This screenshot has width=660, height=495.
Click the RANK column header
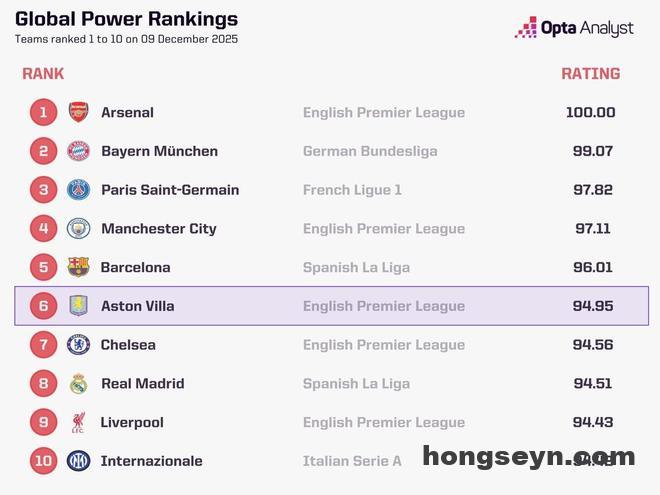pyautogui.click(x=43, y=73)
